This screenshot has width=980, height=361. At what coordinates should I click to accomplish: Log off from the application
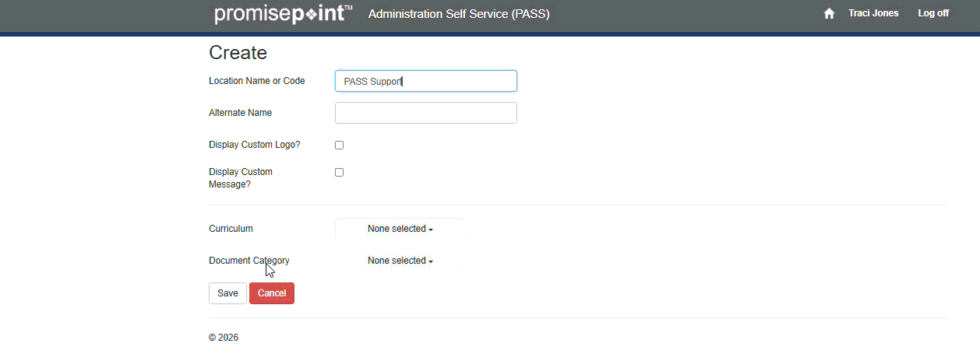932,13
